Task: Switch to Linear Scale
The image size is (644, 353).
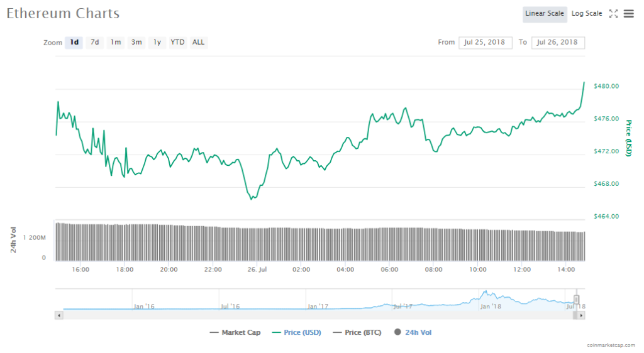Action: 545,14
